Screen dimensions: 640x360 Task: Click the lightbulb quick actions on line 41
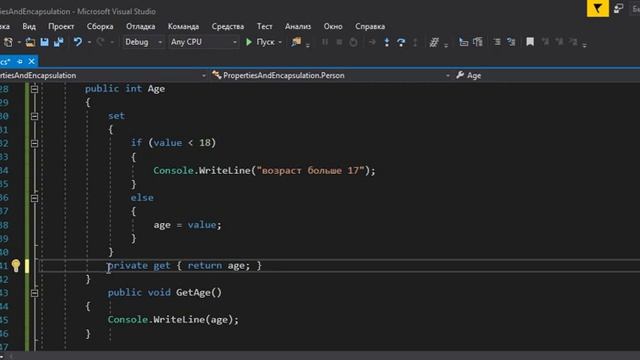tap(16, 266)
